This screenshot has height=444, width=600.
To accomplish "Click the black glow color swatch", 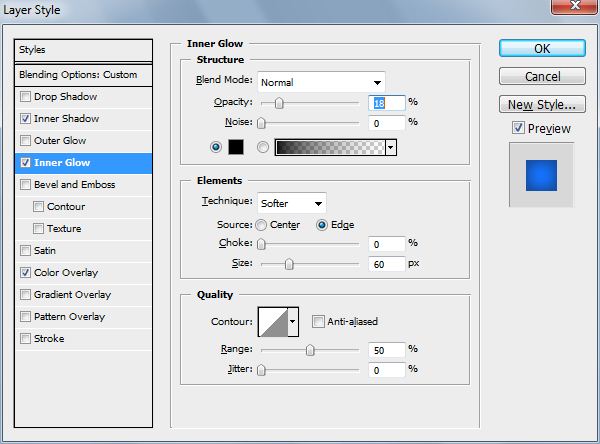I will [236, 147].
